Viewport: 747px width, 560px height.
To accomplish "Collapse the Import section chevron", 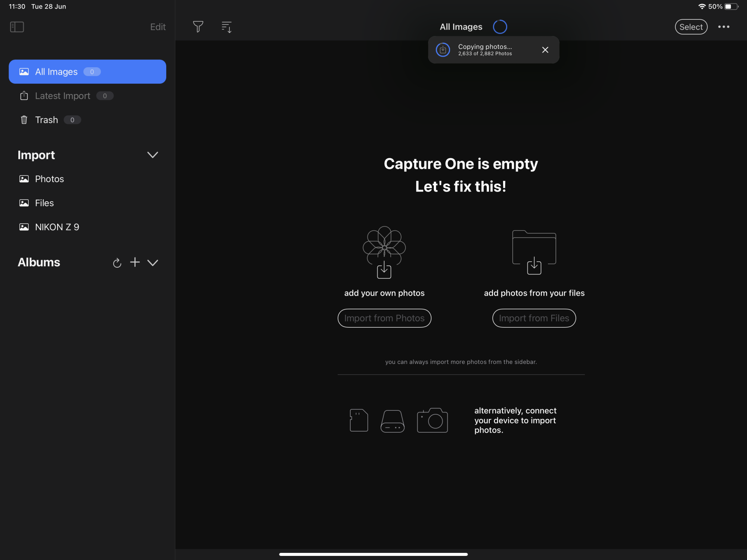I will point(152,155).
